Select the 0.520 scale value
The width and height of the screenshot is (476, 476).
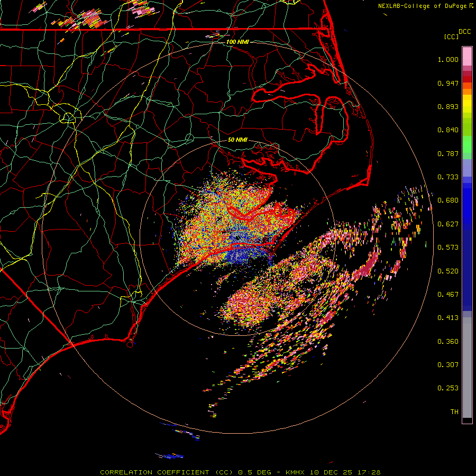[x=448, y=271]
